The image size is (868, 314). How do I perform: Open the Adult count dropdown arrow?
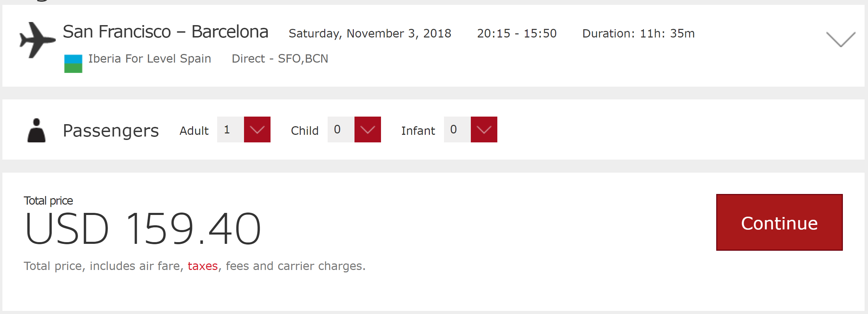point(257,130)
